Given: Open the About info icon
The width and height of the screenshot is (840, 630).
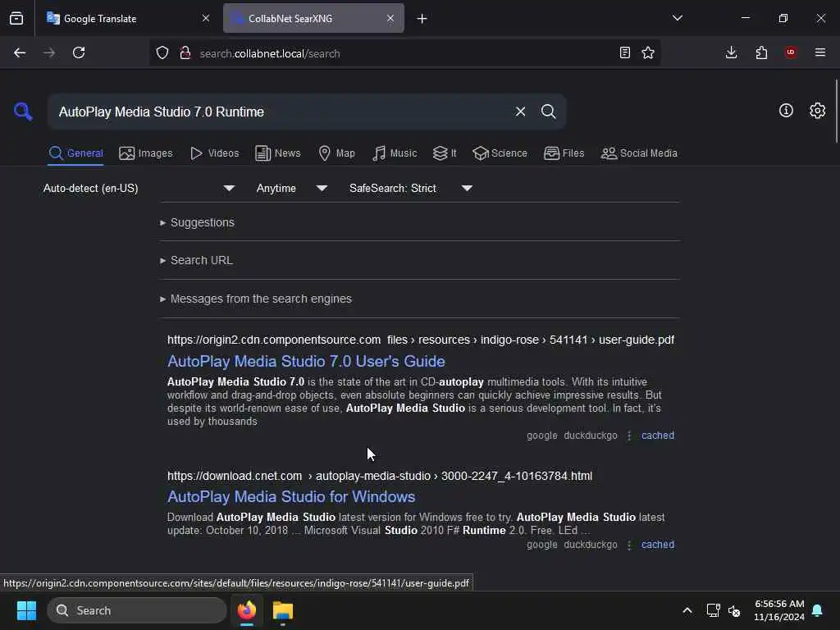Looking at the screenshot, I should [x=786, y=111].
